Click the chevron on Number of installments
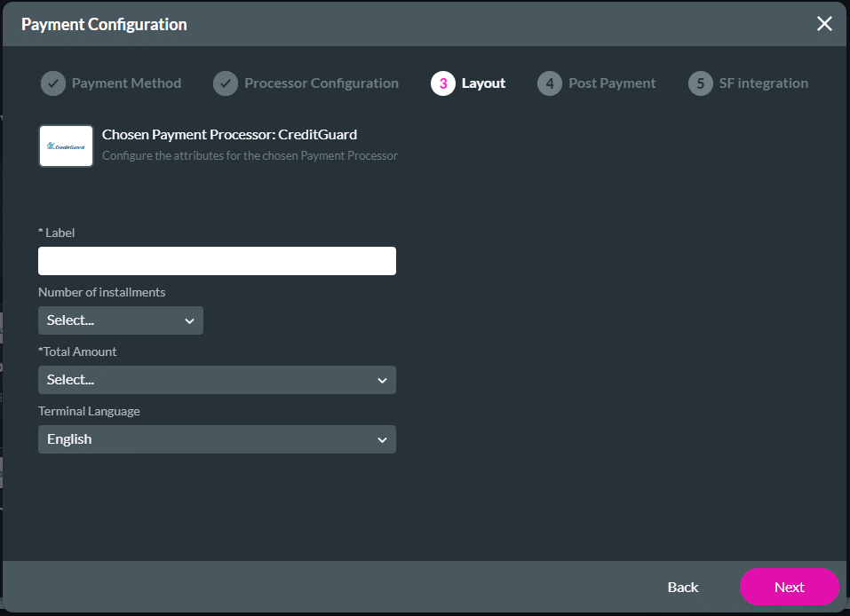Viewport: 850px width, 616px height. pos(188,320)
